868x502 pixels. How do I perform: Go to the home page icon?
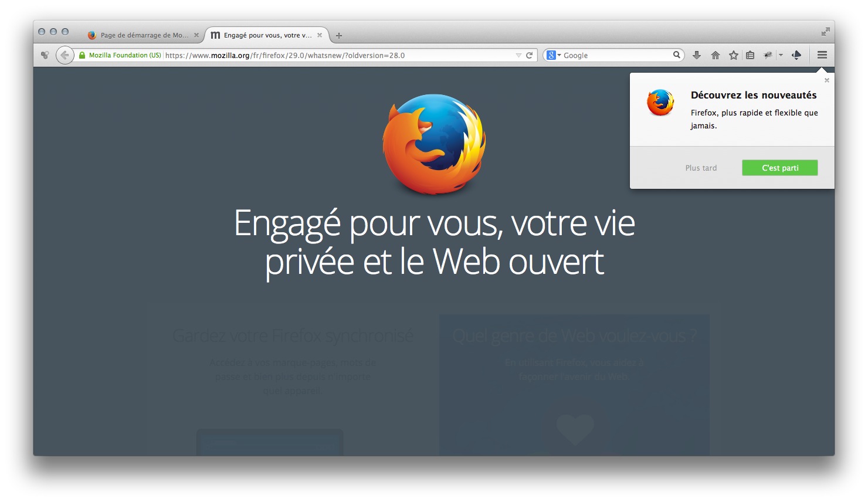(x=715, y=55)
